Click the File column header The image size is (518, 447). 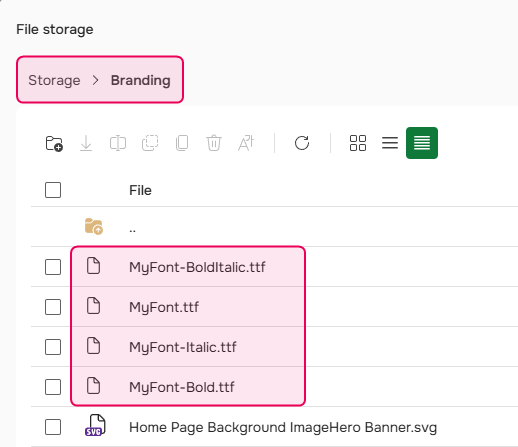coord(140,190)
